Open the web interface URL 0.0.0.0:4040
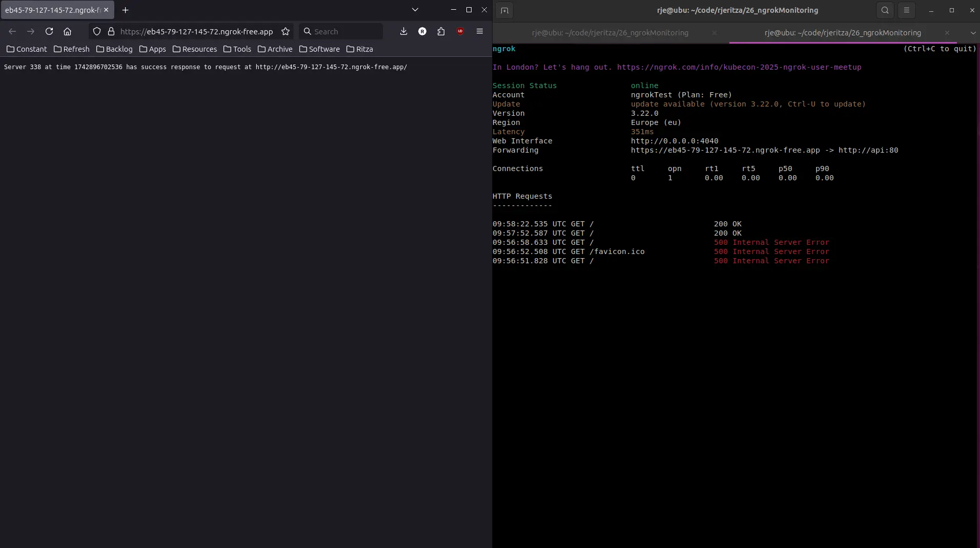This screenshot has width=980, height=548. pos(675,141)
